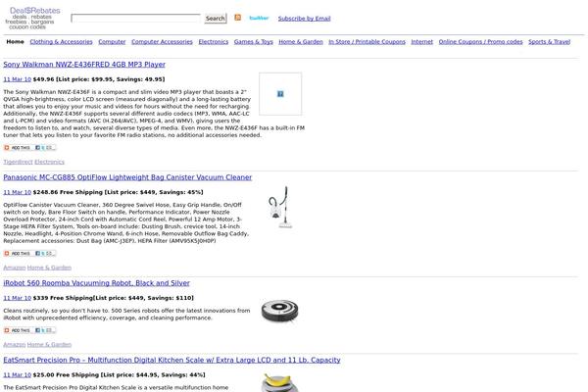Click the 11 Mar 10 date on Panasonic deal

click(18, 192)
